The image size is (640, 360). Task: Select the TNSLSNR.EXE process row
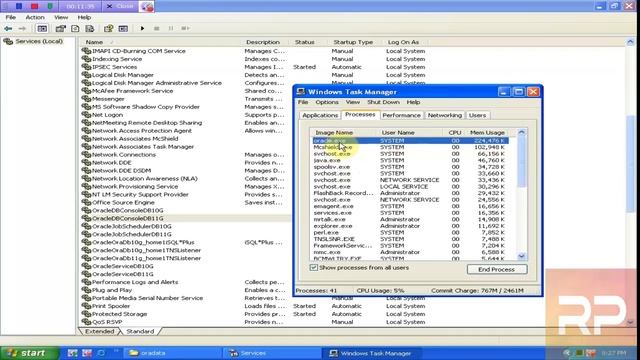pyautogui.click(x=410, y=239)
